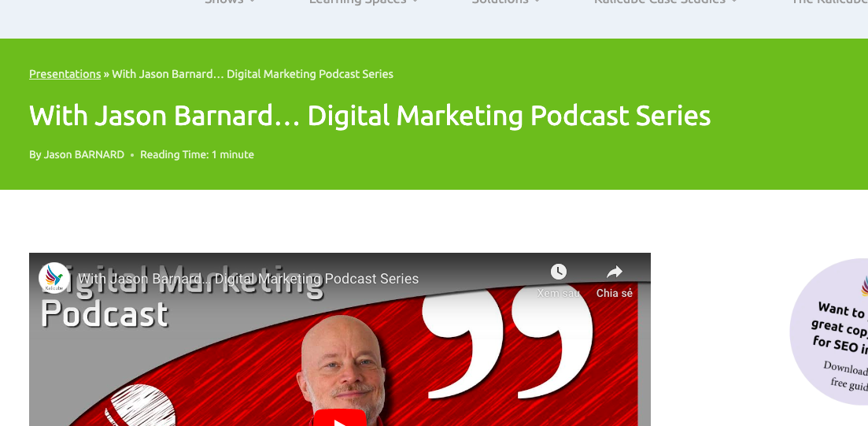This screenshot has height=426, width=868.
Task: Click the author name Jason BARNARD
Action: pos(84,154)
